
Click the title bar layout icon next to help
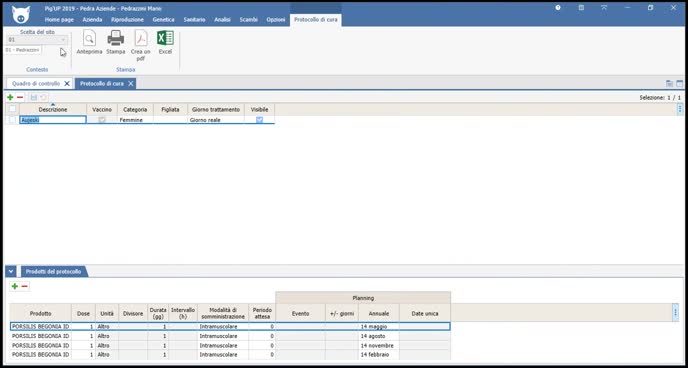pos(581,8)
